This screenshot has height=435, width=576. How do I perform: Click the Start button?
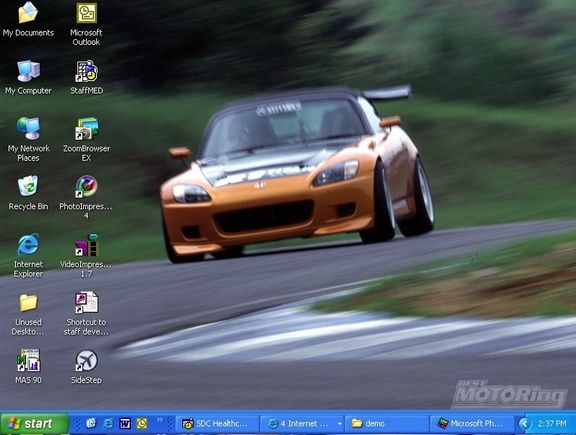coord(35,424)
